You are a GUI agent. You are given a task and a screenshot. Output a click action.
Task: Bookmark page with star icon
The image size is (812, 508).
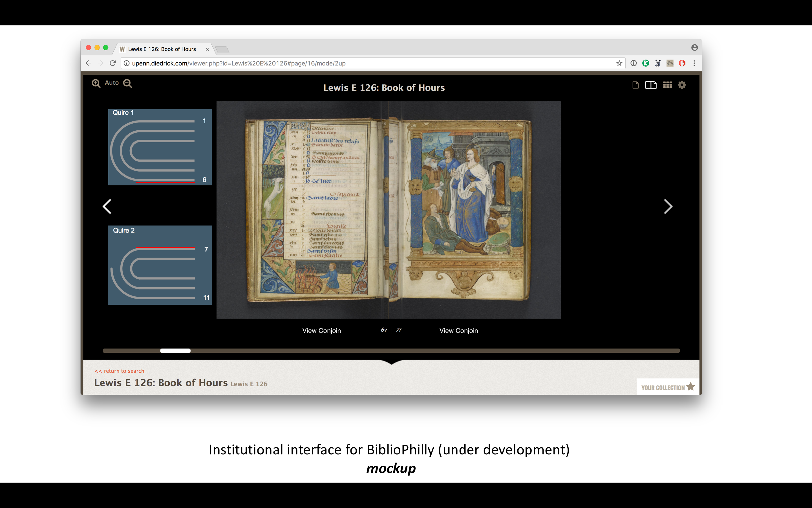tap(619, 63)
